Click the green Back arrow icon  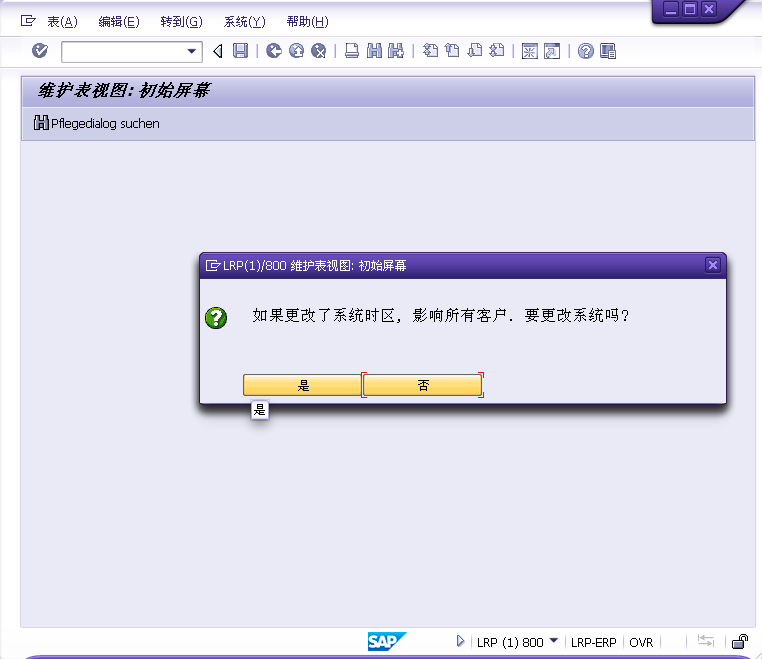(274, 51)
